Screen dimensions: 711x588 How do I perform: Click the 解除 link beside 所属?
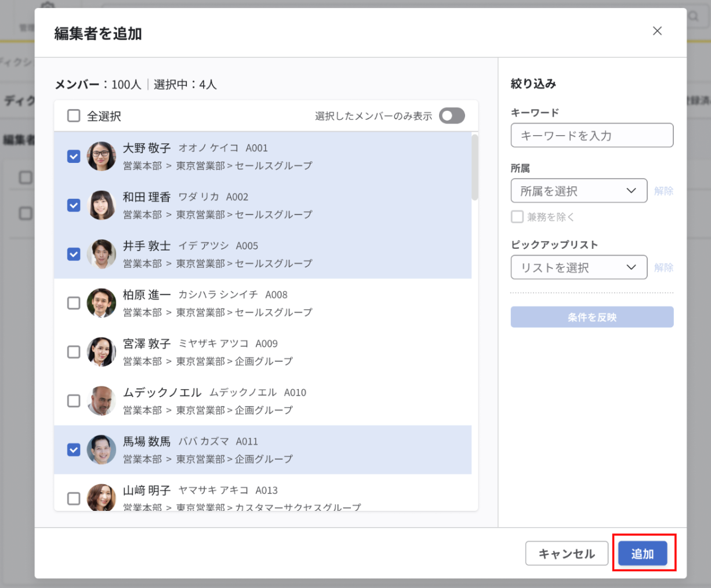point(663,190)
